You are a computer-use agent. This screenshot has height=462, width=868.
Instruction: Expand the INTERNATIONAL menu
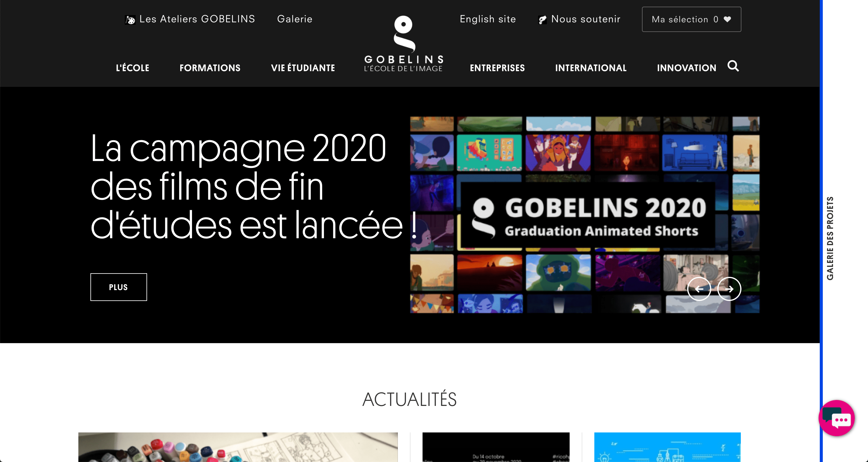591,68
